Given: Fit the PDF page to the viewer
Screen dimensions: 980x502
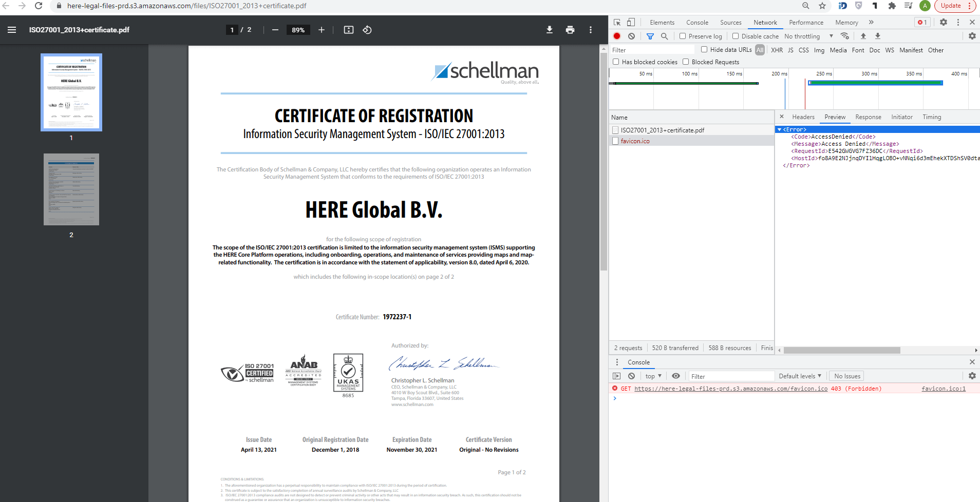Looking at the screenshot, I should tap(349, 30).
